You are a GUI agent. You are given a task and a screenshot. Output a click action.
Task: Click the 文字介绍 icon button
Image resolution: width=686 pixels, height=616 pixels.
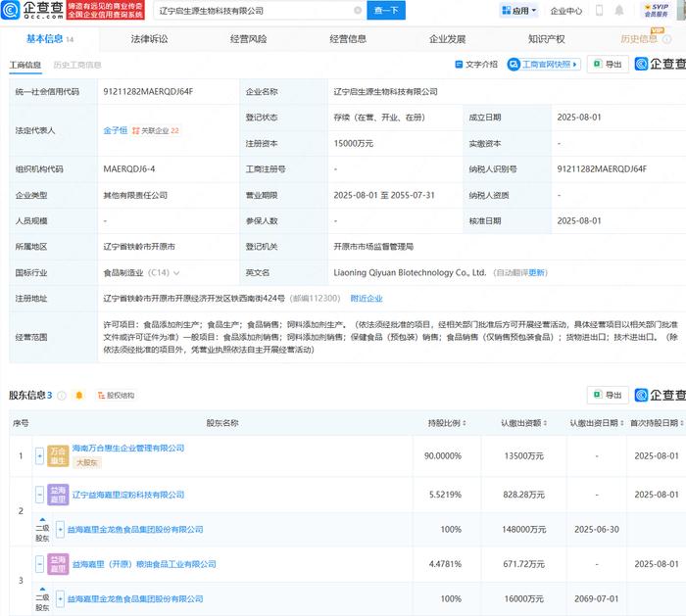[476, 65]
